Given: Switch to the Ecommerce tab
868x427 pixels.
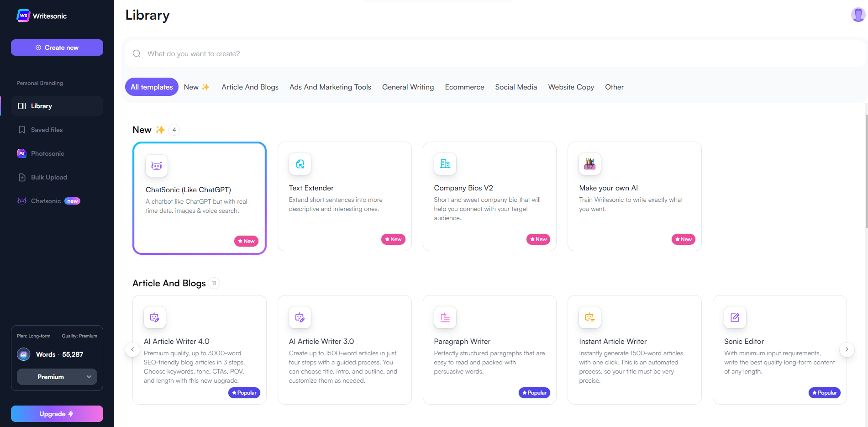Looking at the screenshot, I should point(464,87).
